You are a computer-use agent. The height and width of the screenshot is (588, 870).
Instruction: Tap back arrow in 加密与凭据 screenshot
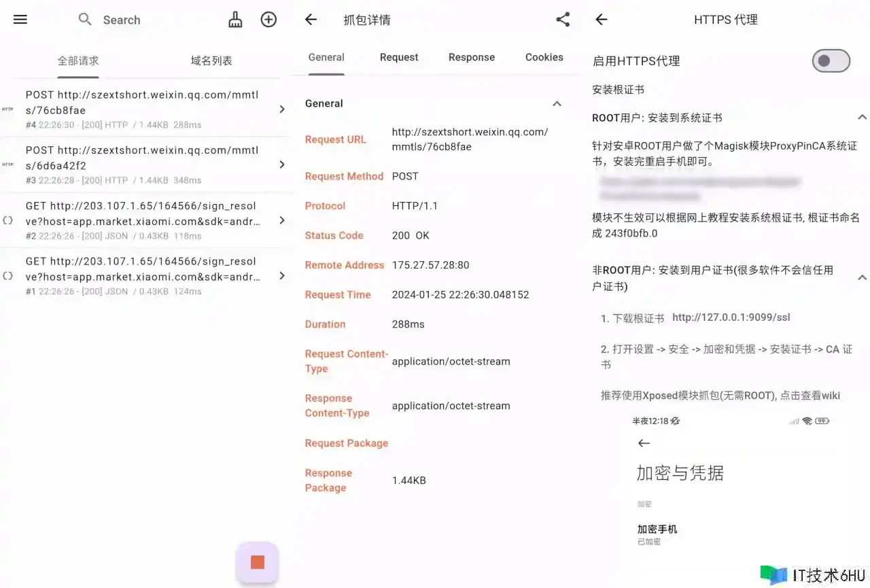[644, 443]
